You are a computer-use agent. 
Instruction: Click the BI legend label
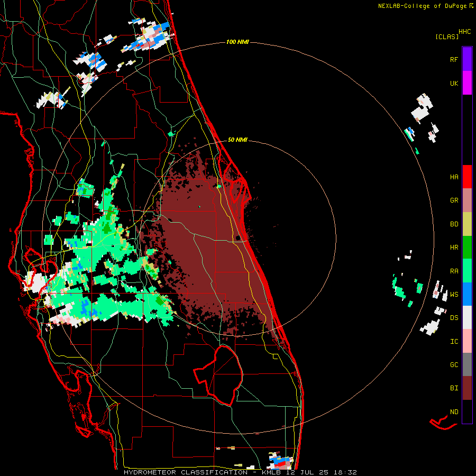454,388
